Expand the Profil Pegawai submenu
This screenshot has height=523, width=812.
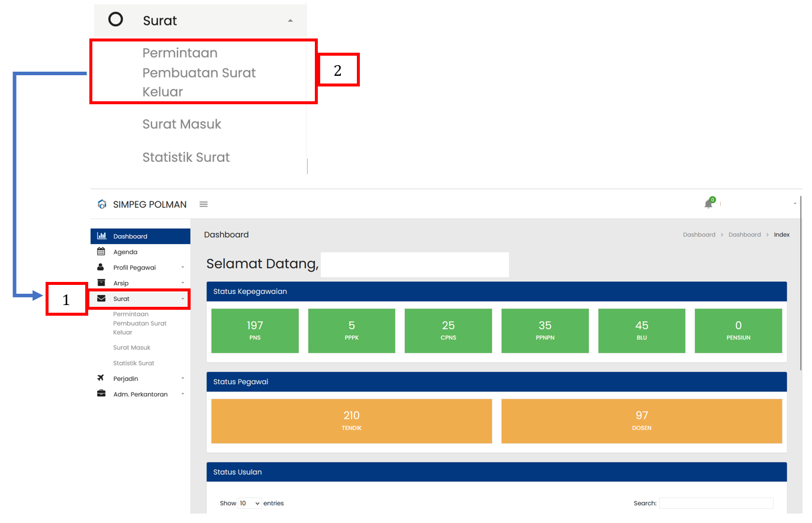pyautogui.click(x=182, y=268)
